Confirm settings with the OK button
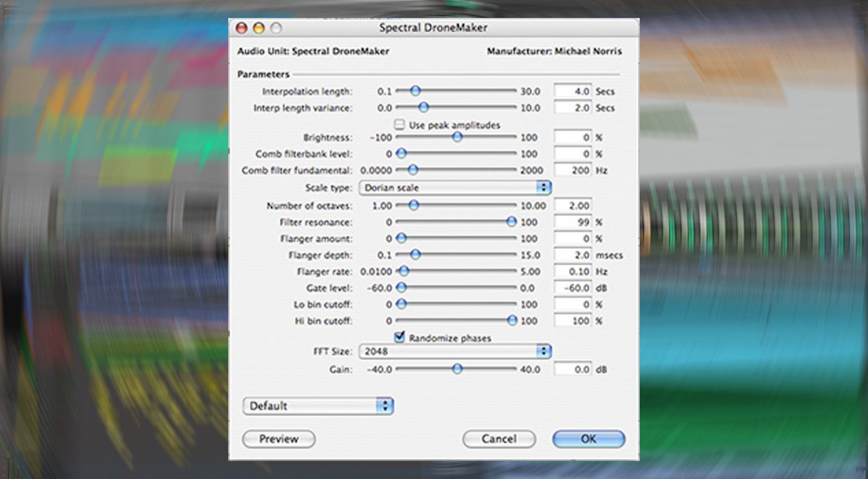The image size is (868, 479). tap(588, 439)
